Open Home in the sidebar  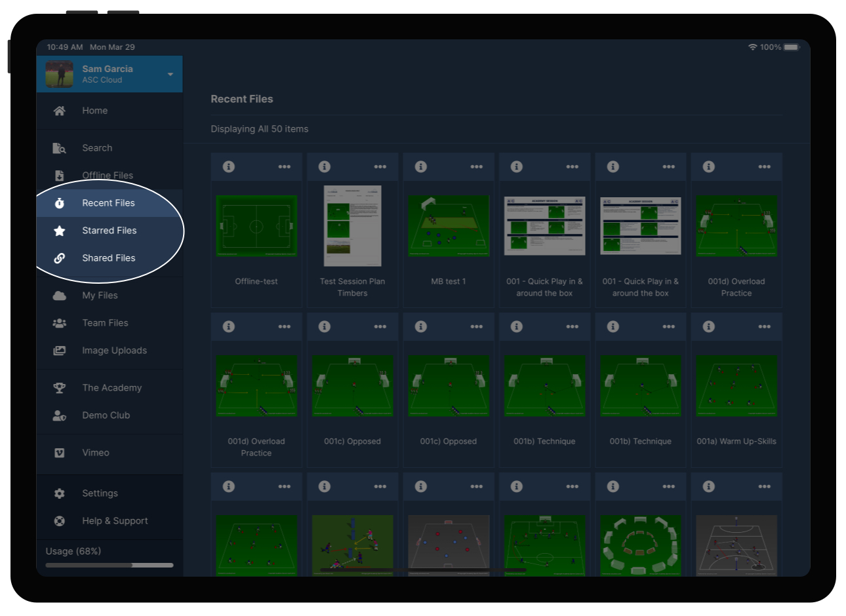pos(110,111)
